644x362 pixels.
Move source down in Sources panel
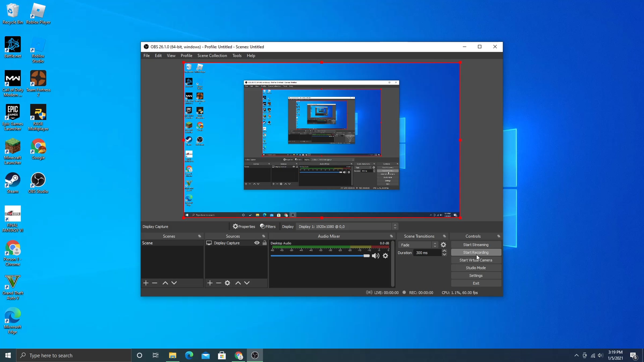click(x=247, y=283)
